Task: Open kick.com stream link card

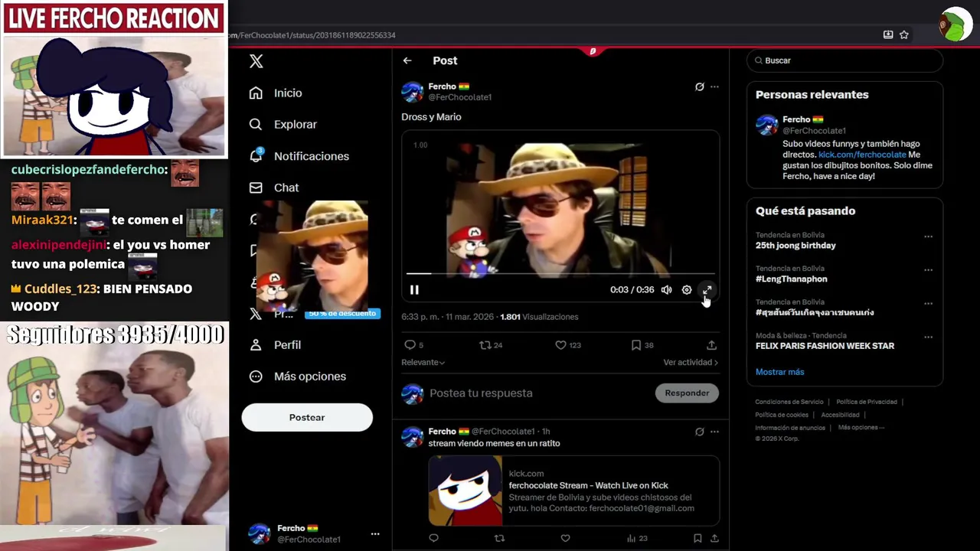Action: tap(573, 491)
